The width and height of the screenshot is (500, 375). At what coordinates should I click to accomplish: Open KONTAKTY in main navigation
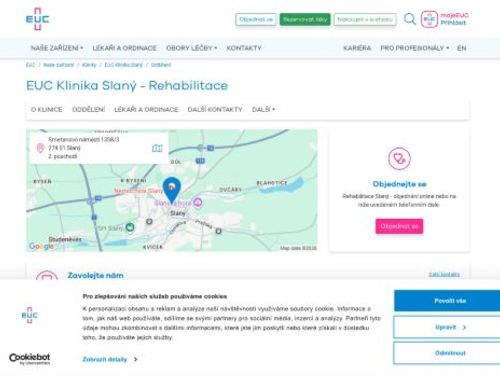point(244,48)
